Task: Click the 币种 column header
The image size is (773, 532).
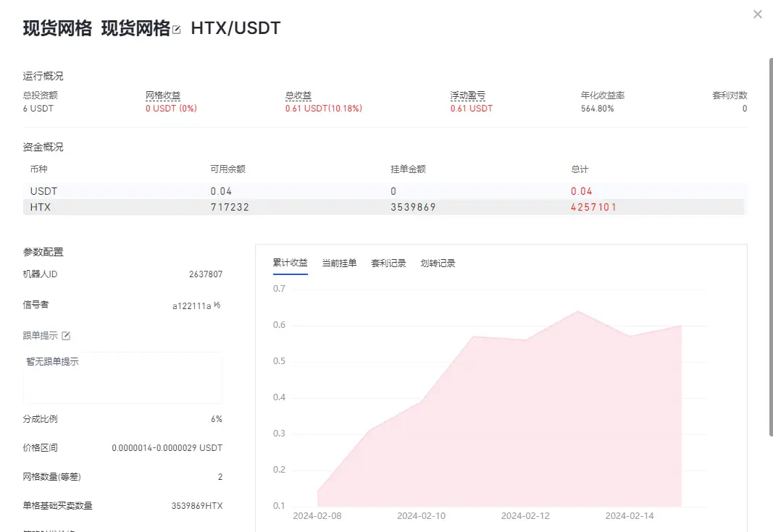Action: 39,169
